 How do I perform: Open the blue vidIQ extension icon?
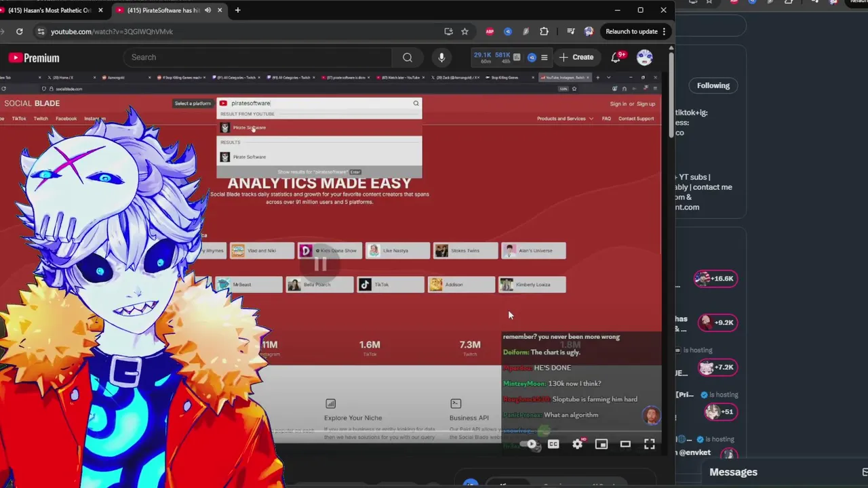pyautogui.click(x=508, y=31)
